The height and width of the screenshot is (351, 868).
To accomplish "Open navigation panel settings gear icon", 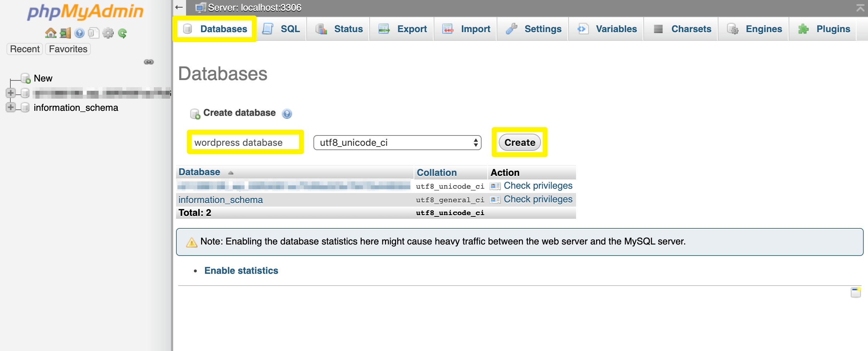I will click(108, 33).
